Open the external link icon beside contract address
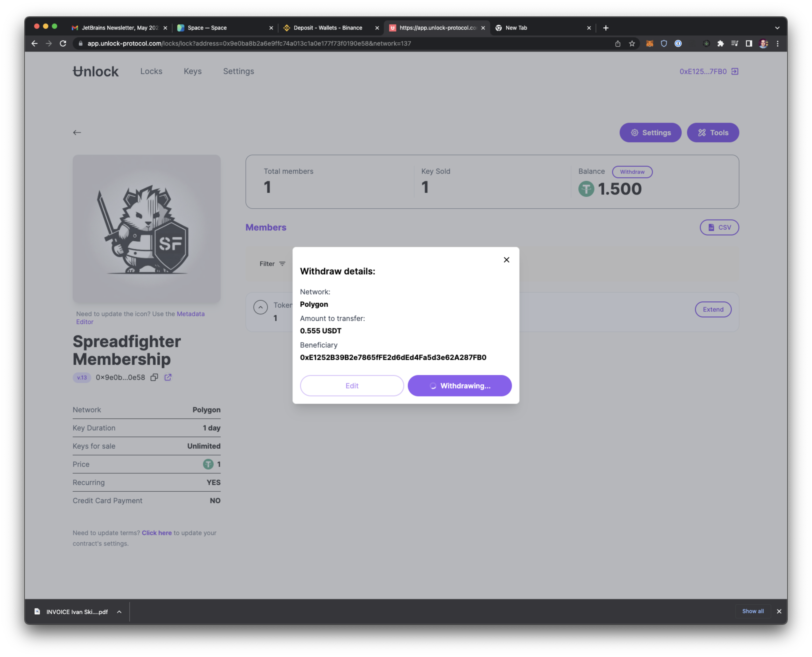The width and height of the screenshot is (812, 657). (168, 377)
